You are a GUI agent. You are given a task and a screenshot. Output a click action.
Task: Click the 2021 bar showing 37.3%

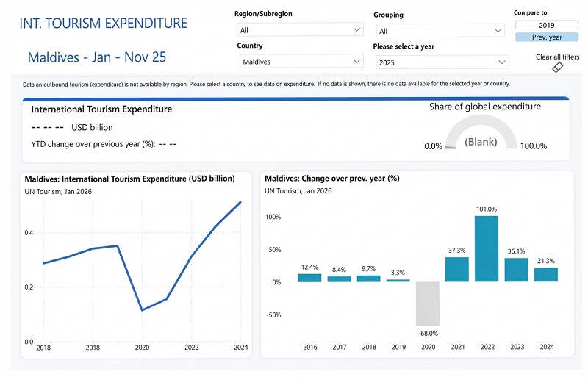point(457,269)
